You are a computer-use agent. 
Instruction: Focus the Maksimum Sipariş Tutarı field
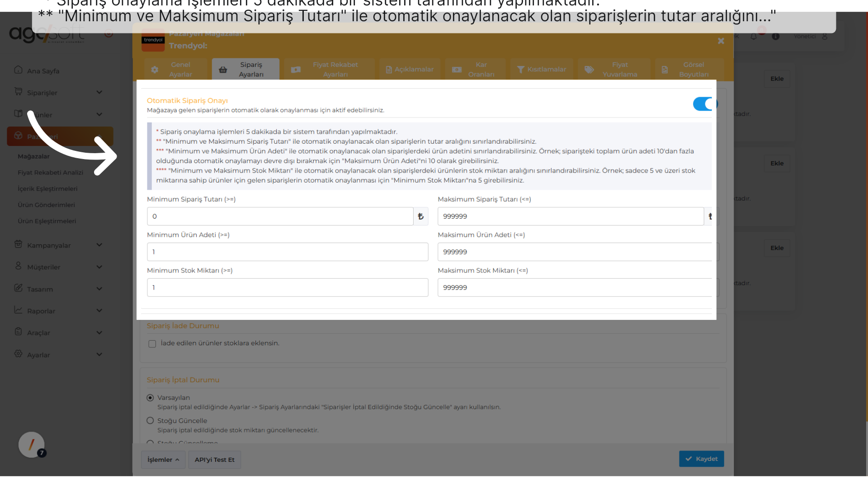pyautogui.click(x=571, y=216)
